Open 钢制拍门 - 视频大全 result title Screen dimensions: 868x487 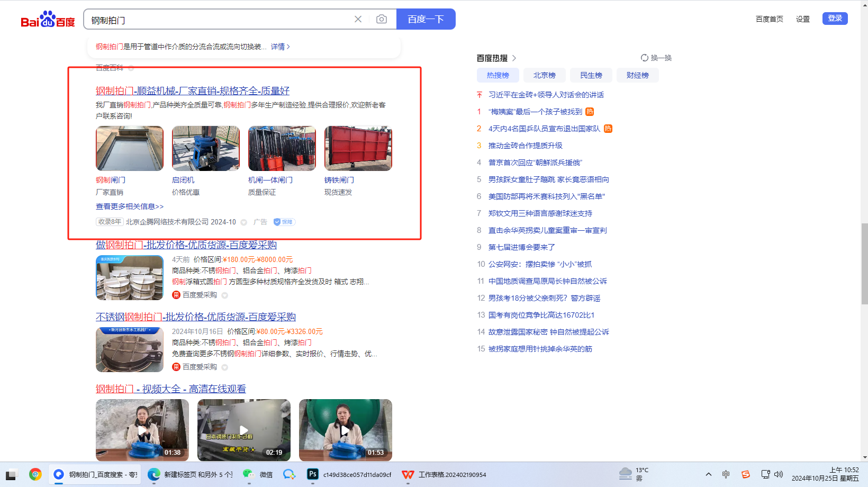coord(171,389)
